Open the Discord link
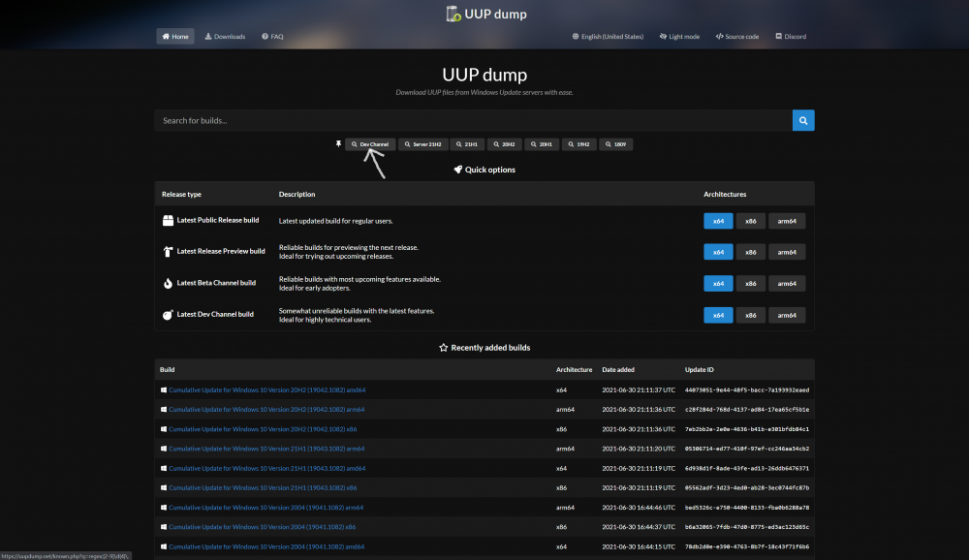The image size is (969, 560). [x=791, y=37]
